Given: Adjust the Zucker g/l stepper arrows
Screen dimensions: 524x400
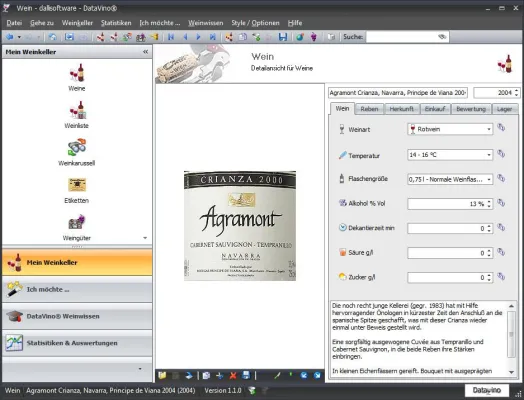Looking at the screenshot, I should (x=489, y=278).
